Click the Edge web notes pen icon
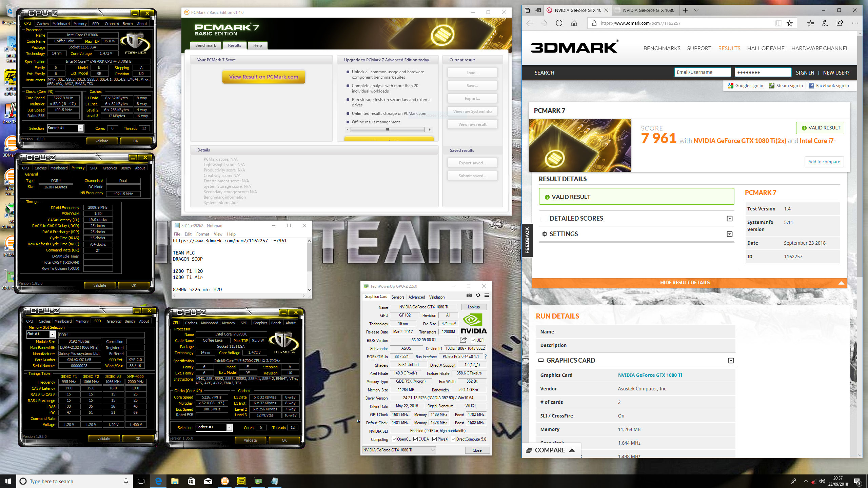868x488 pixels. coord(825,23)
